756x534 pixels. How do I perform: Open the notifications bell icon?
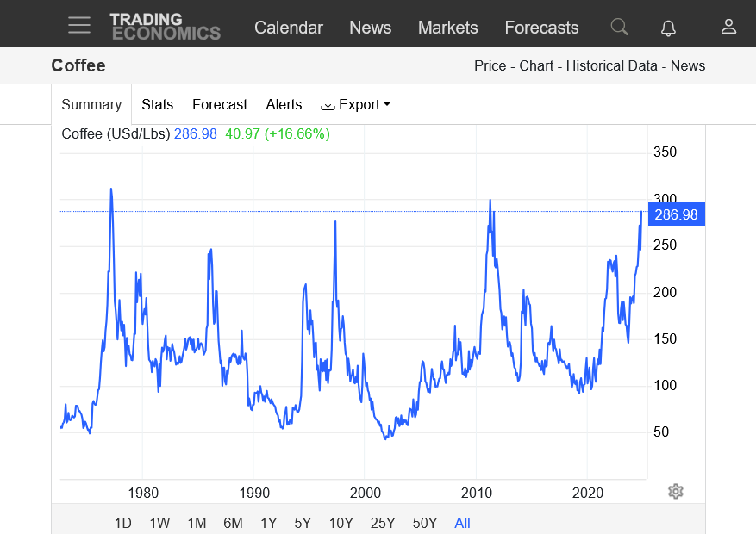pyautogui.click(x=668, y=28)
